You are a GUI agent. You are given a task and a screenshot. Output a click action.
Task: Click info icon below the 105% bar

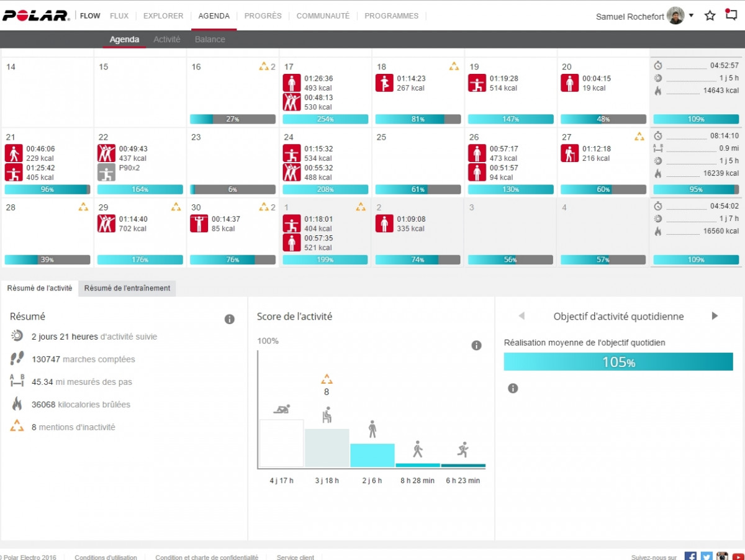[513, 388]
